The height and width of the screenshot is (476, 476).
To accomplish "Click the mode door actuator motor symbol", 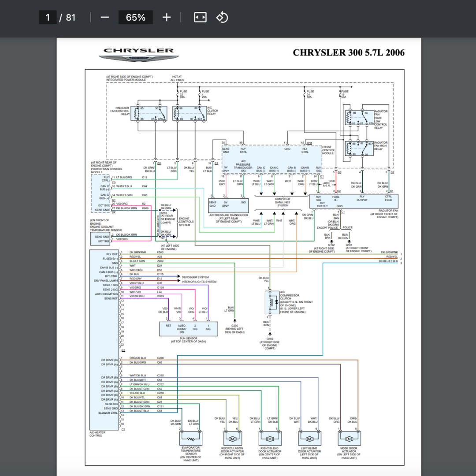I will pos(349,439).
